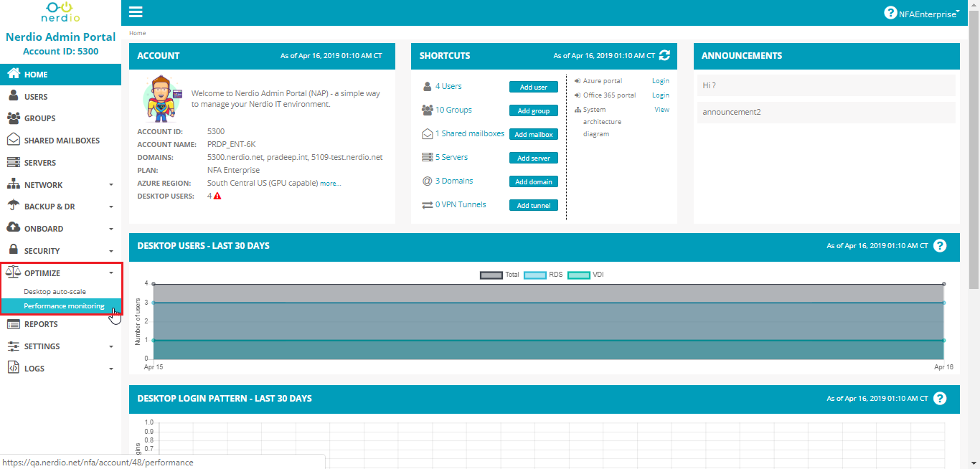View the System architecture diagram
Image resolution: width=980 pixels, height=469 pixels.
pyautogui.click(x=661, y=110)
